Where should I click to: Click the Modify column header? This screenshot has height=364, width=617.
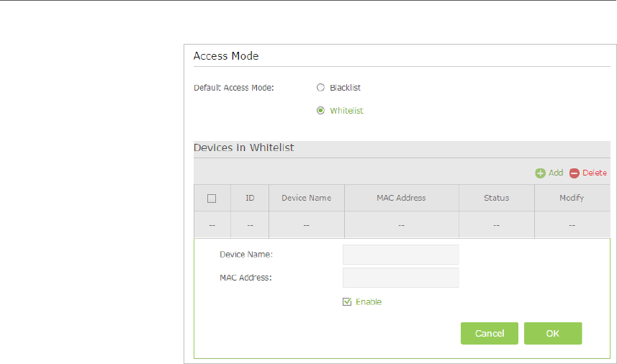[572, 198]
